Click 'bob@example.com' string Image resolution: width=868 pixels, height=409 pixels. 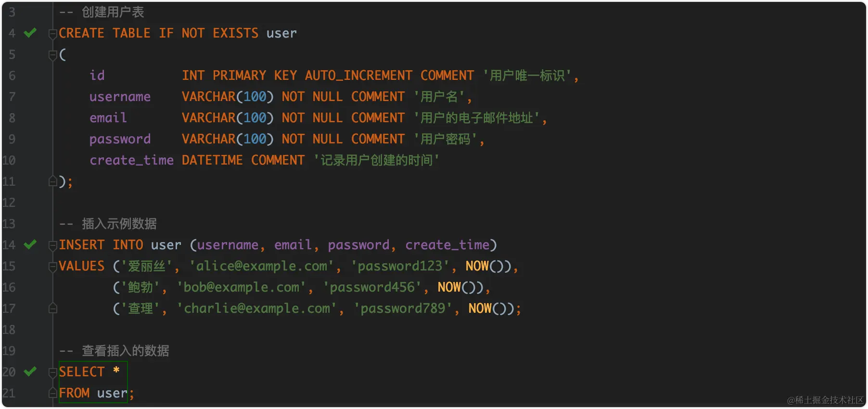pyautogui.click(x=241, y=287)
